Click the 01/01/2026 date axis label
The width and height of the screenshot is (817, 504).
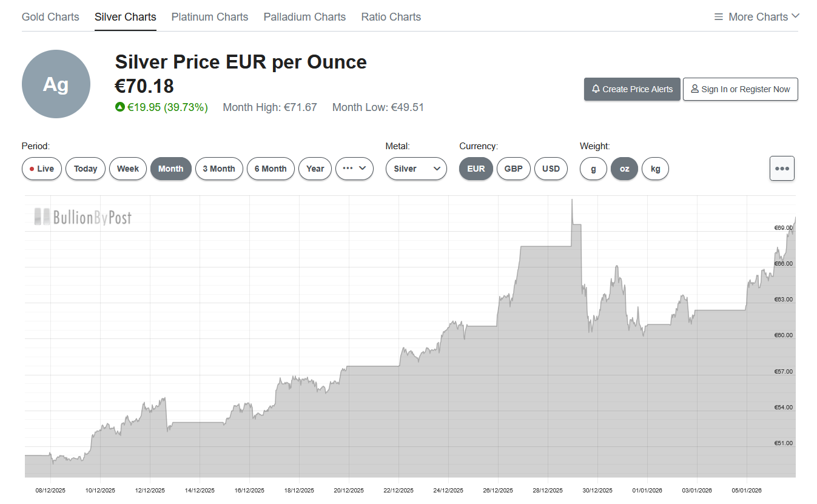pyautogui.click(x=647, y=490)
